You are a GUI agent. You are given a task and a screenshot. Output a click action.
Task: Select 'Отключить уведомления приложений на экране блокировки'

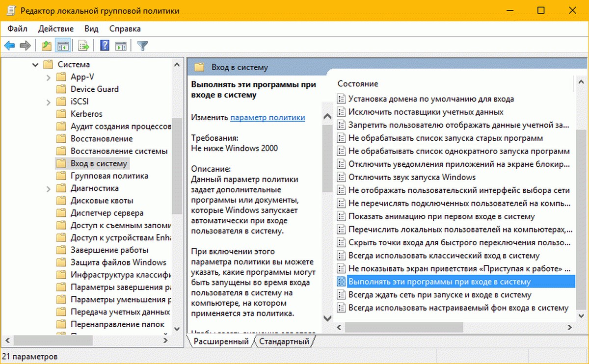coord(459,164)
